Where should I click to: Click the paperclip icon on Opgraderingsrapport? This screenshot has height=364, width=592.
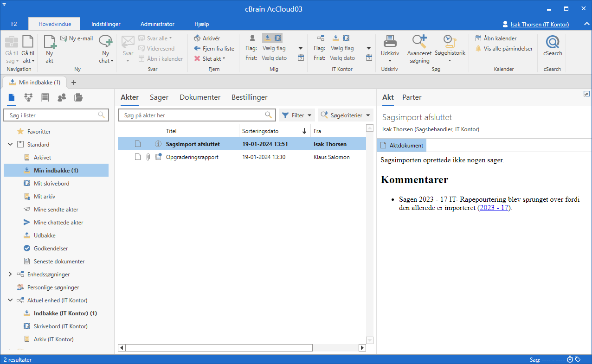(x=148, y=157)
